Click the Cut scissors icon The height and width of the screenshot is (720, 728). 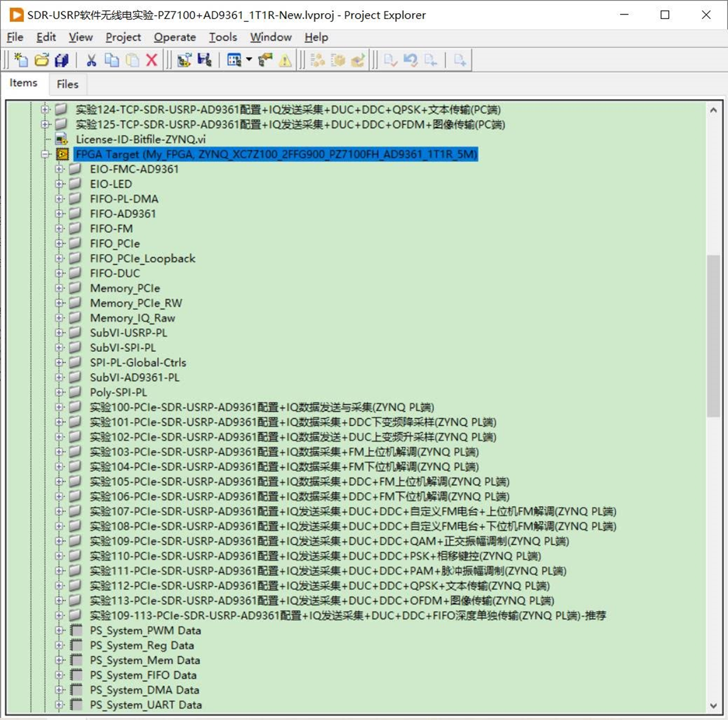tap(92, 60)
